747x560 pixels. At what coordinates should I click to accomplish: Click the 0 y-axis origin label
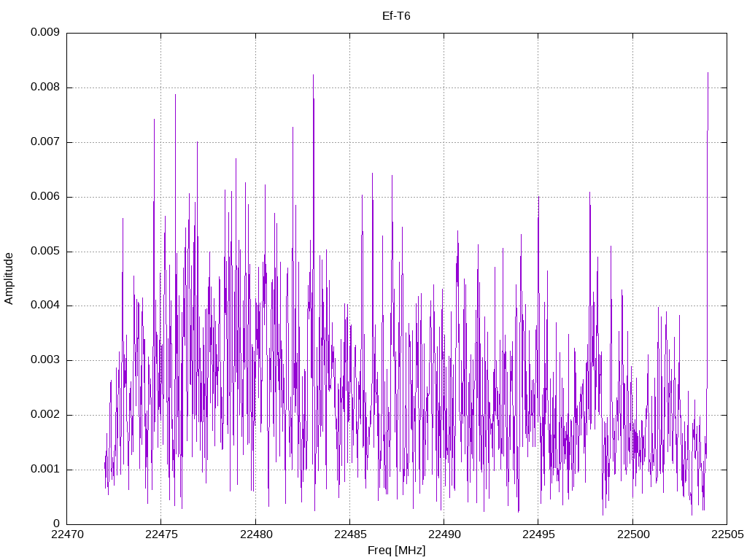pyautogui.click(x=57, y=524)
